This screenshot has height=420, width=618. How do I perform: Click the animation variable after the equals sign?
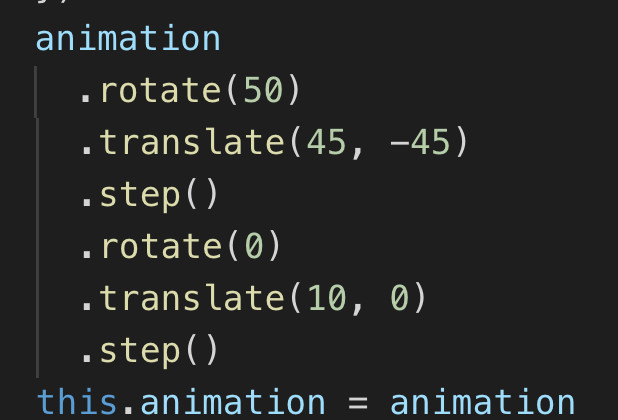point(481,401)
